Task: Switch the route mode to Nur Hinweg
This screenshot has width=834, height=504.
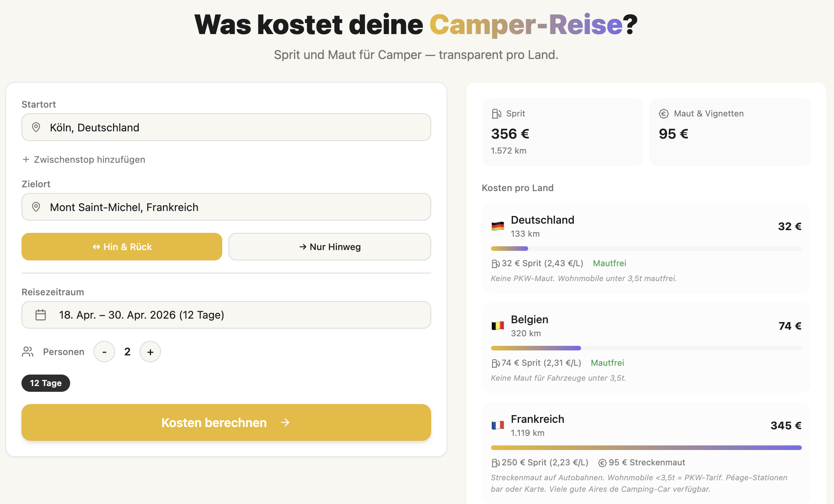Action: 330,247
